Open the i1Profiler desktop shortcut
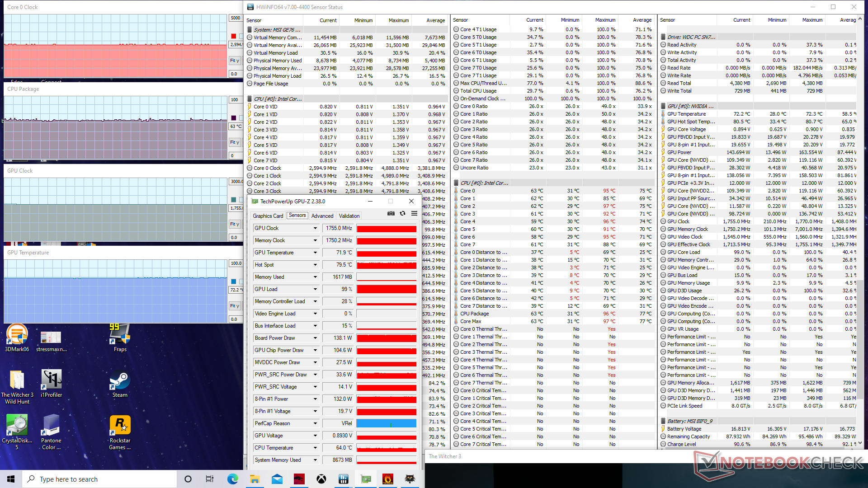Viewport: 868px width, 488px height. point(52,383)
